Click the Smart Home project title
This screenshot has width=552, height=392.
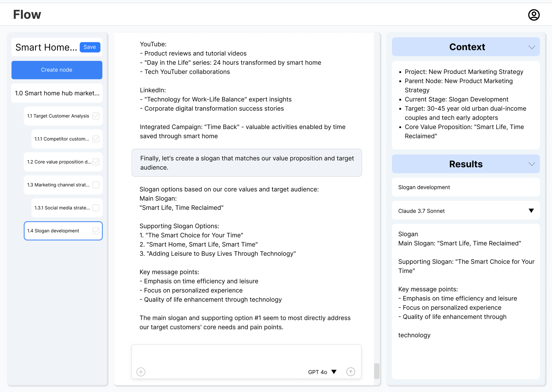click(x=46, y=47)
